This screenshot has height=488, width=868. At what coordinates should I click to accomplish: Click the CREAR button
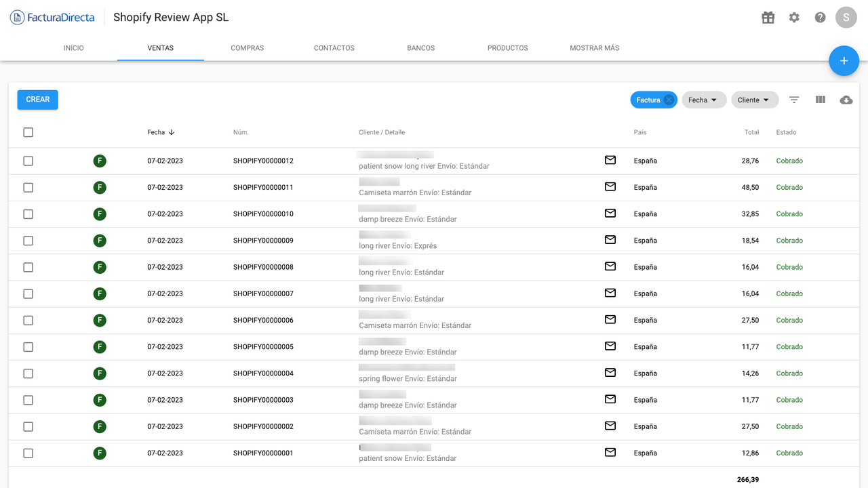(38, 100)
